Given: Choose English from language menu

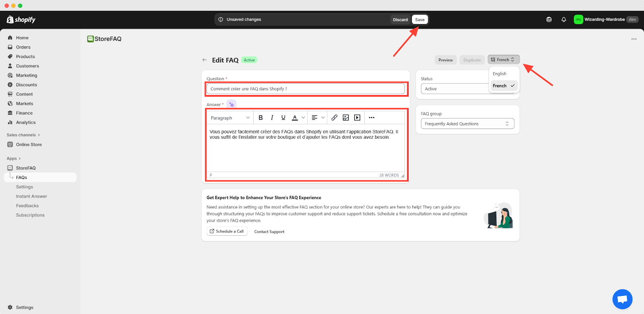Looking at the screenshot, I should coord(503,74).
